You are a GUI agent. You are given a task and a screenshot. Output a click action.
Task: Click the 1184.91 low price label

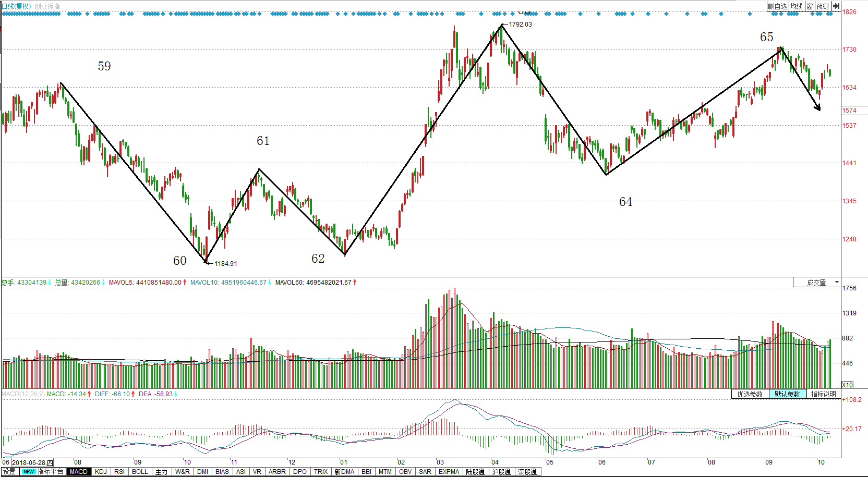coord(226,264)
